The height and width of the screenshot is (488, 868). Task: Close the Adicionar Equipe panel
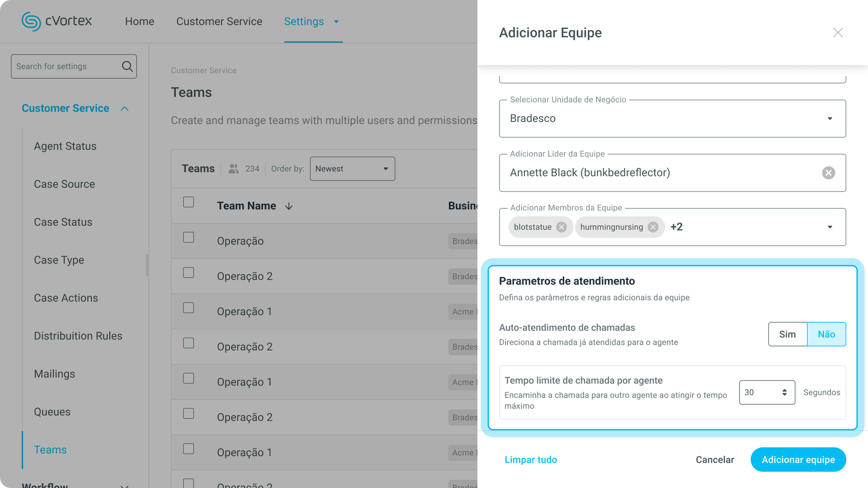pos(838,33)
